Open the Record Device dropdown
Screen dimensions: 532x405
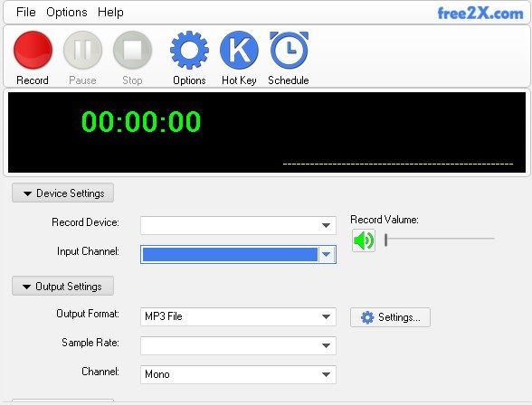click(238, 225)
